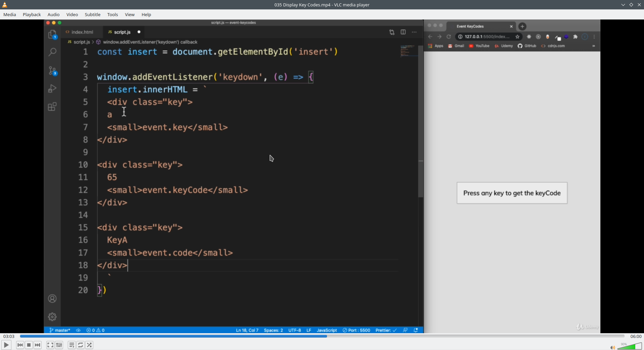Show the playlist panel
The width and height of the screenshot is (644, 350).
coord(72,345)
